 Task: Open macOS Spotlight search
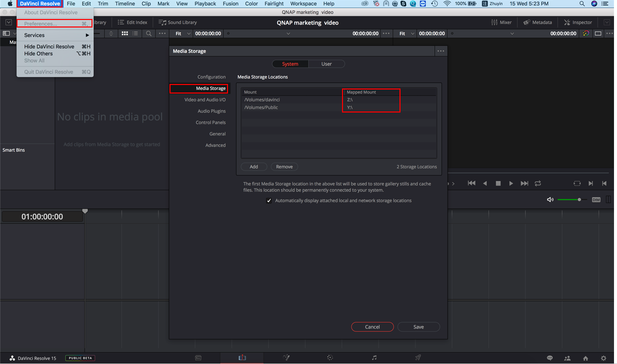582,3
